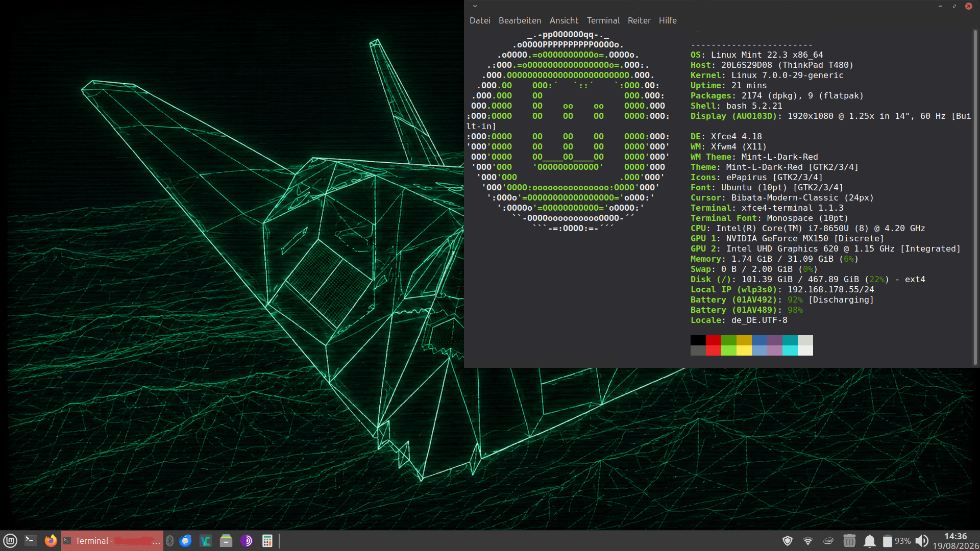
Task: Launch Thunderbird mail from the panel
Action: [186, 541]
